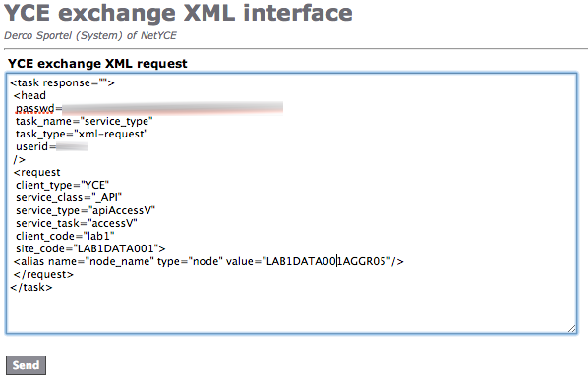588x383 pixels.
Task: Click the service_task="accessV" line
Action: 77,223
